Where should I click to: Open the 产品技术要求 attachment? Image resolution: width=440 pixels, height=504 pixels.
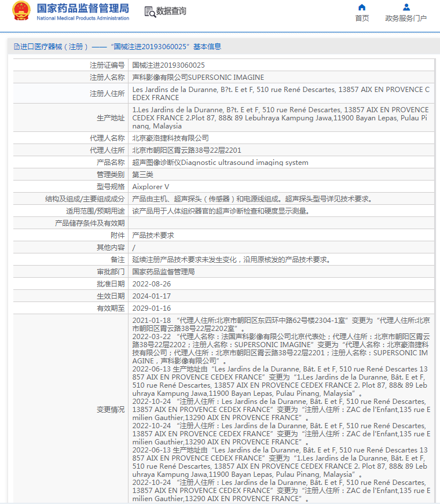click(x=153, y=236)
